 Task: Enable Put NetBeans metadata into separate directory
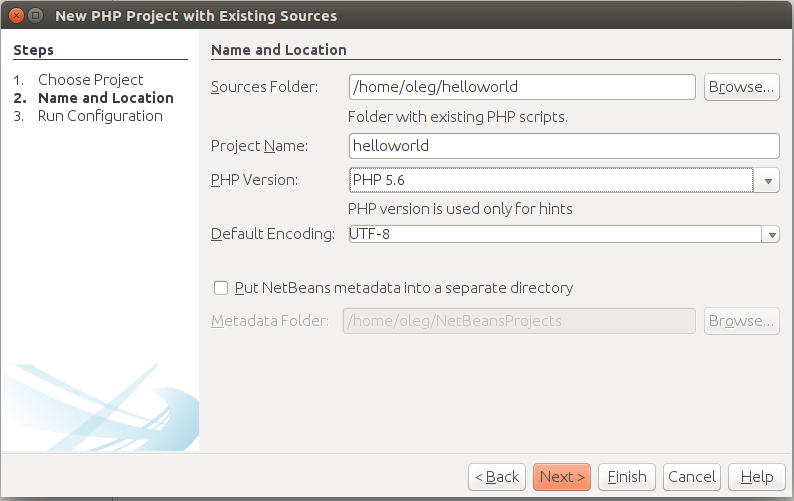[221, 288]
